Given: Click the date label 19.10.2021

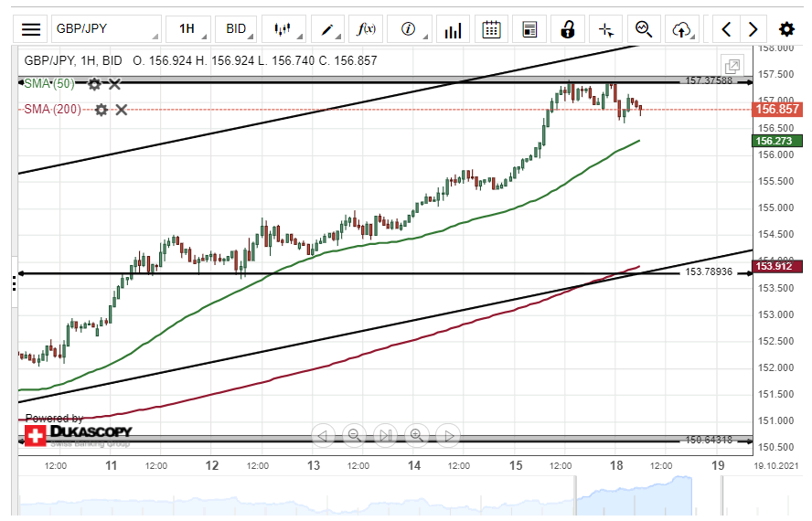Looking at the screenshot, I should (775, 465).
